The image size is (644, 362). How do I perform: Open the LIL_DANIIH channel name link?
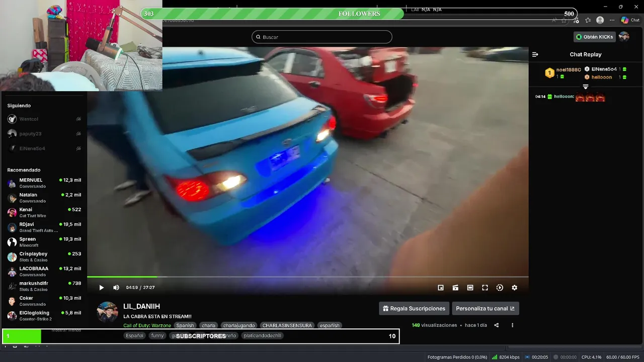[x=141, y=306]
